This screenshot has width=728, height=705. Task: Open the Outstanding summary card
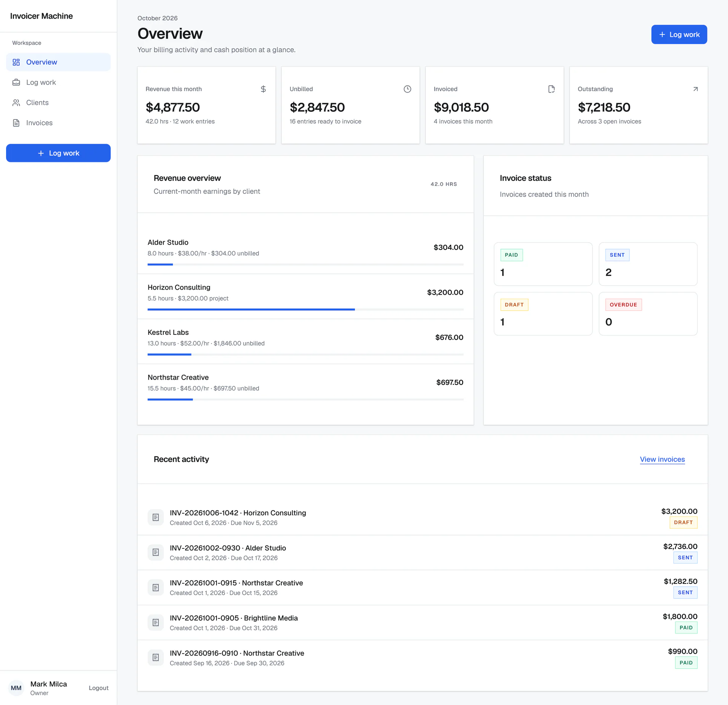(x=639, y=105)
